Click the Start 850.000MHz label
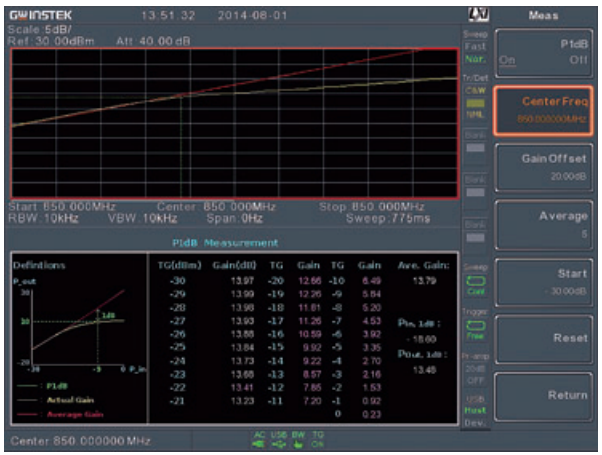The height and width of the screenshot is (455, 602). pos(62,207)
